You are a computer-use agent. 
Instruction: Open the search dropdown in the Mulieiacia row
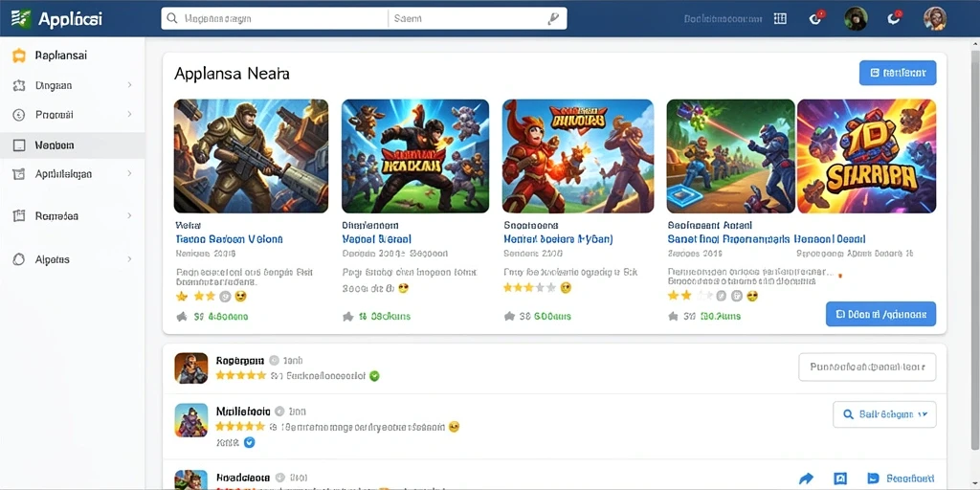(884, 414)
